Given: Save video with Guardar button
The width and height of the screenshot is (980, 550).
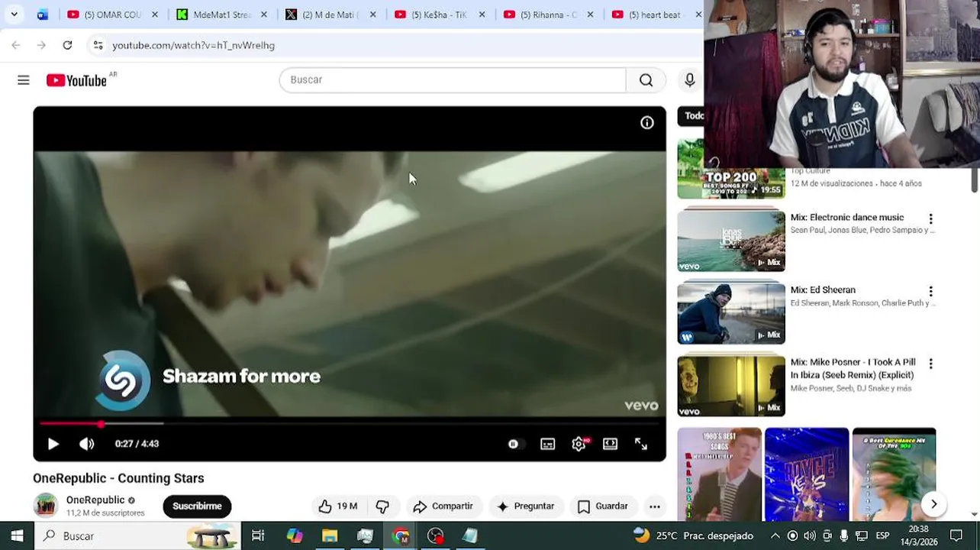Looking at the screenshot, I should [603, 506].
